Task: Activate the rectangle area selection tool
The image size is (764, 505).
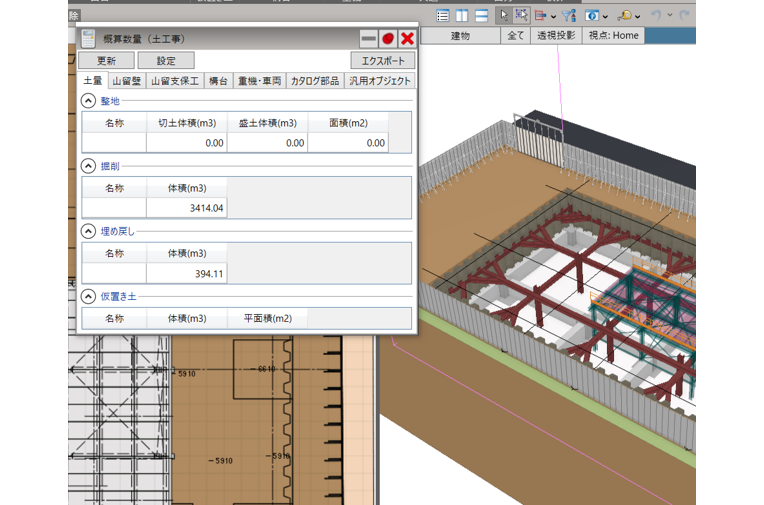Action: pos(521,15)
